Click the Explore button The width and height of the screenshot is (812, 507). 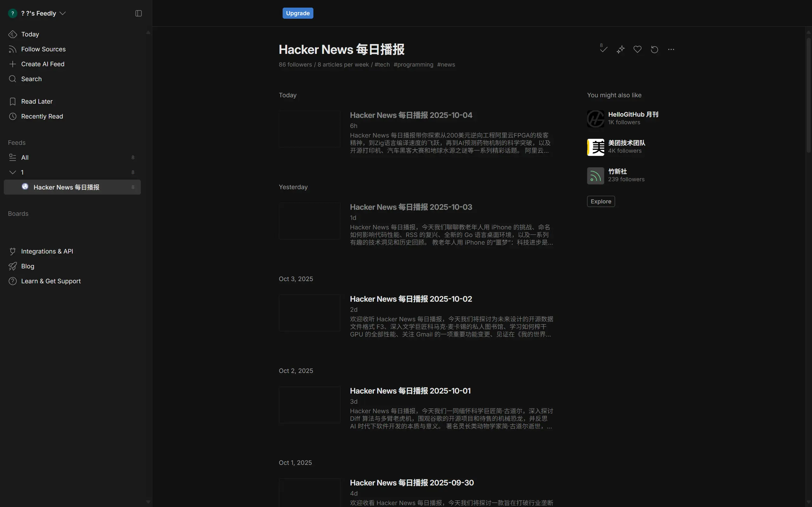(601, 201)
